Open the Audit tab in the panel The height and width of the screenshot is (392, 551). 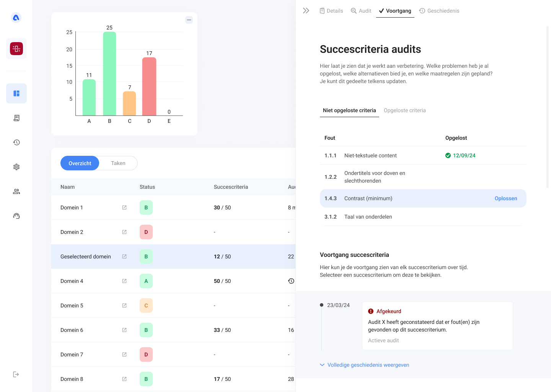(x=361, y=11)
